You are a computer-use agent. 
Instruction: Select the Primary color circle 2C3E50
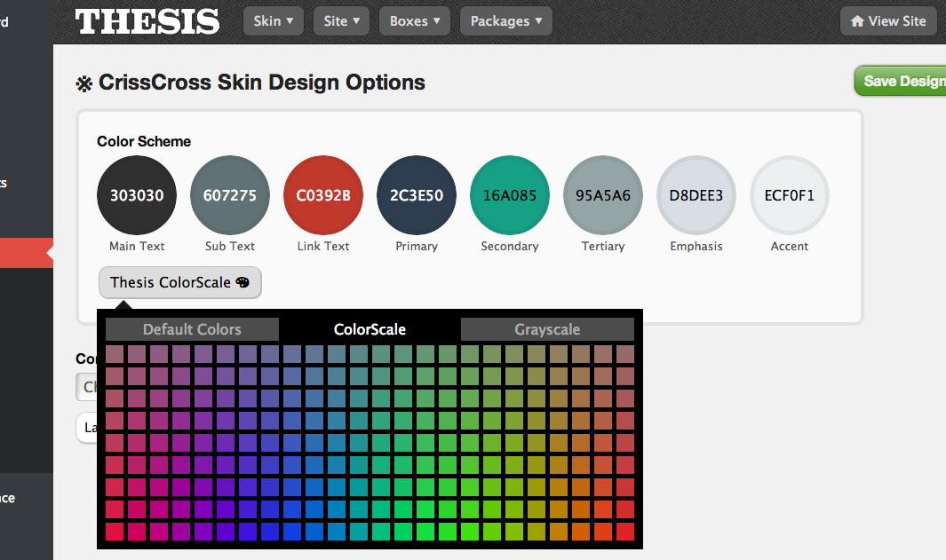point(416,195)
